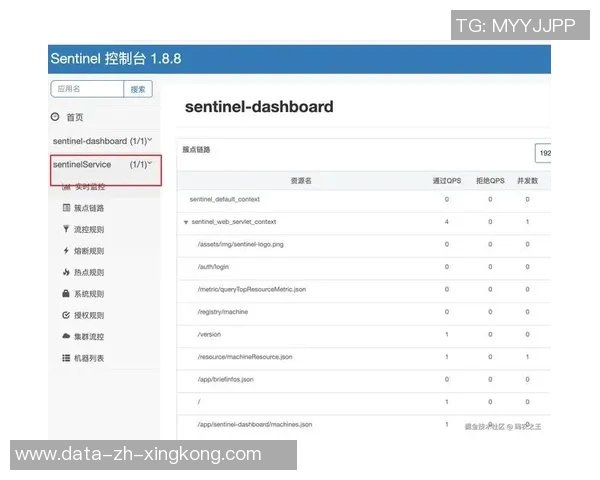Click the 流控规则 filter funnel icon
The height and width of the screenshot is (480, 600).
pyautogui.click(x=66, y=229)
